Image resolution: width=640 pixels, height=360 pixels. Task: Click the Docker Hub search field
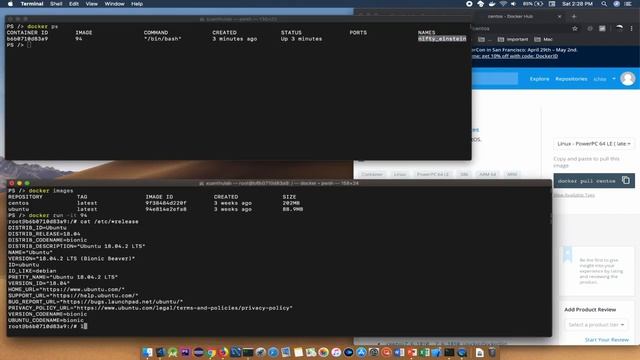click(x=495, y=78)
